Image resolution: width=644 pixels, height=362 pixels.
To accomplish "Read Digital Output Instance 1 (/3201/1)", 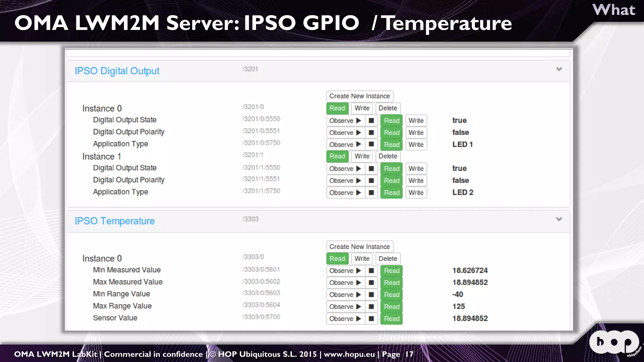I will tap(337, 156).
